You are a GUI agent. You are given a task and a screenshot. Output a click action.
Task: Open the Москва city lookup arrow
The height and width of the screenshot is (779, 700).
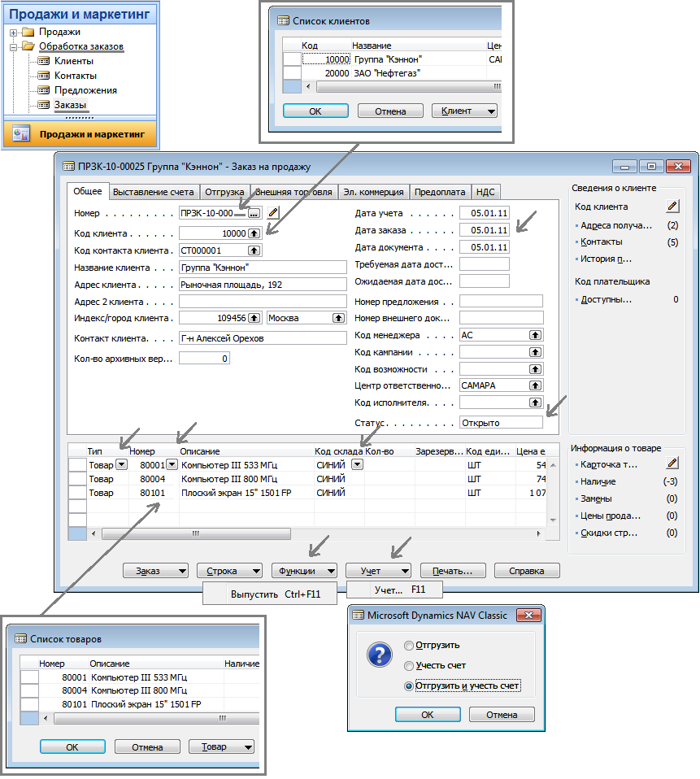(x=338, y=318)
